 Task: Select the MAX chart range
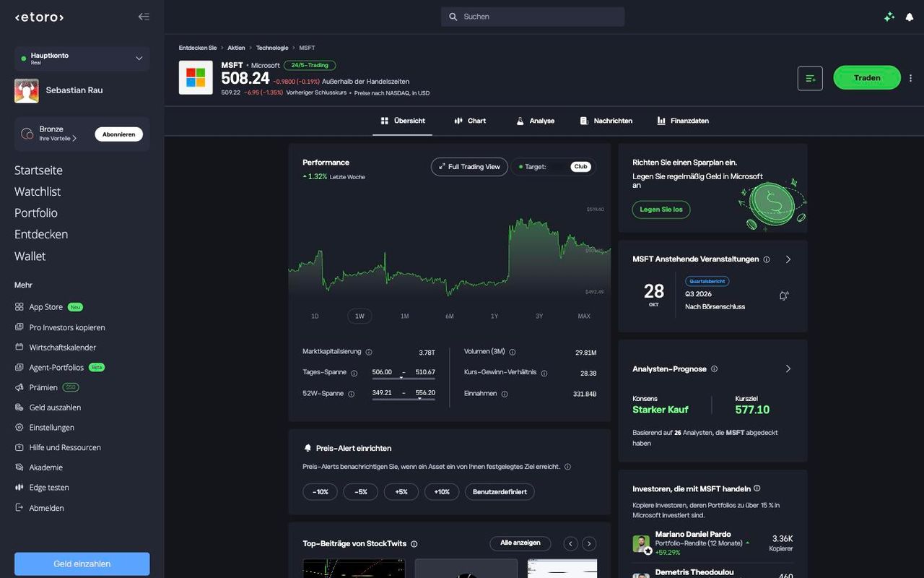click(x=584, y=316)
